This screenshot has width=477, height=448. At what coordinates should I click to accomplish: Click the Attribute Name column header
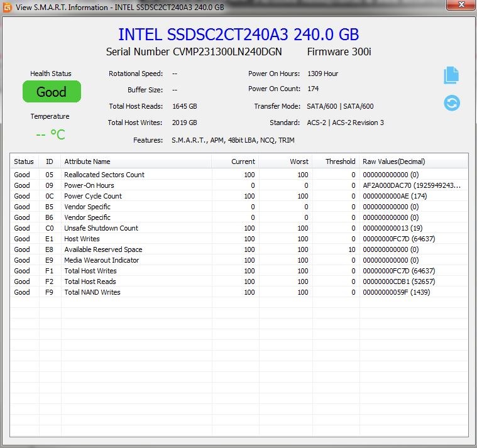136,161
